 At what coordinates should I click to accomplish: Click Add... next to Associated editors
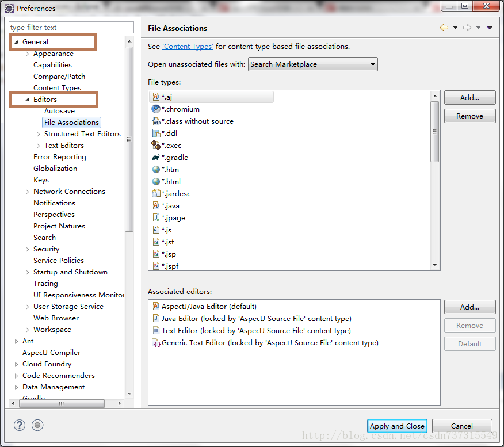click(469, 307)
